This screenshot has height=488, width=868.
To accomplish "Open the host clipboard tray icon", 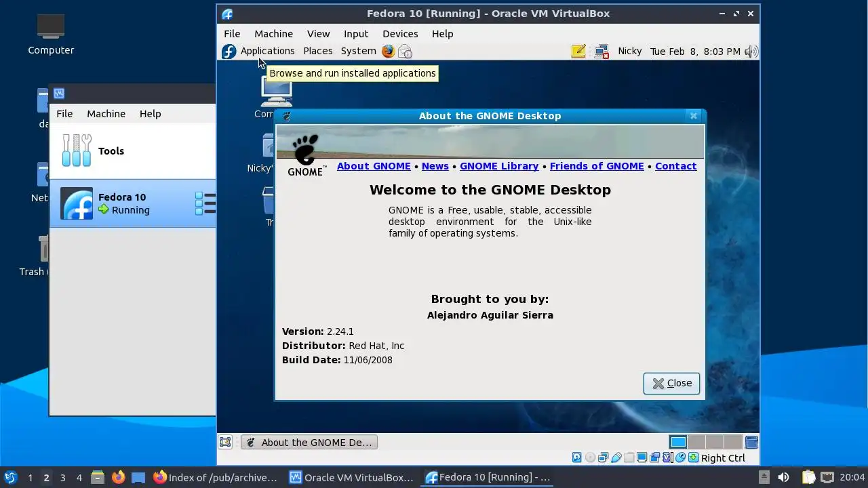I will coord(808,477).
